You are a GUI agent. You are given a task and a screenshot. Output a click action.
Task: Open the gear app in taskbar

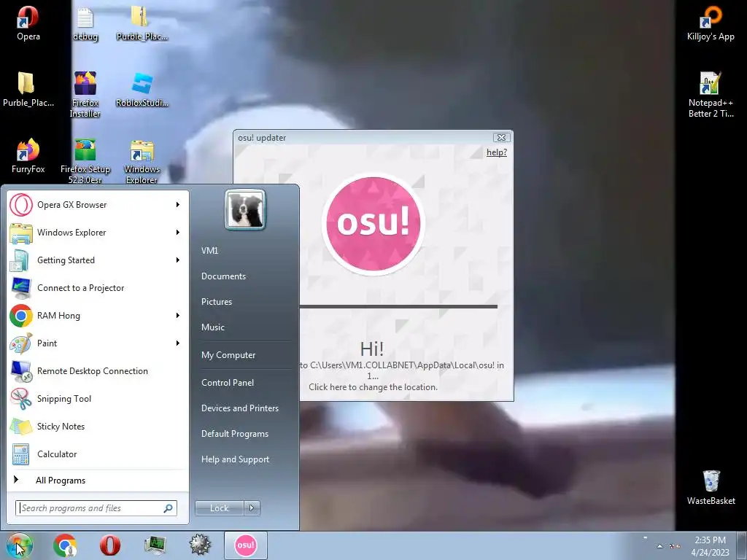200,545
